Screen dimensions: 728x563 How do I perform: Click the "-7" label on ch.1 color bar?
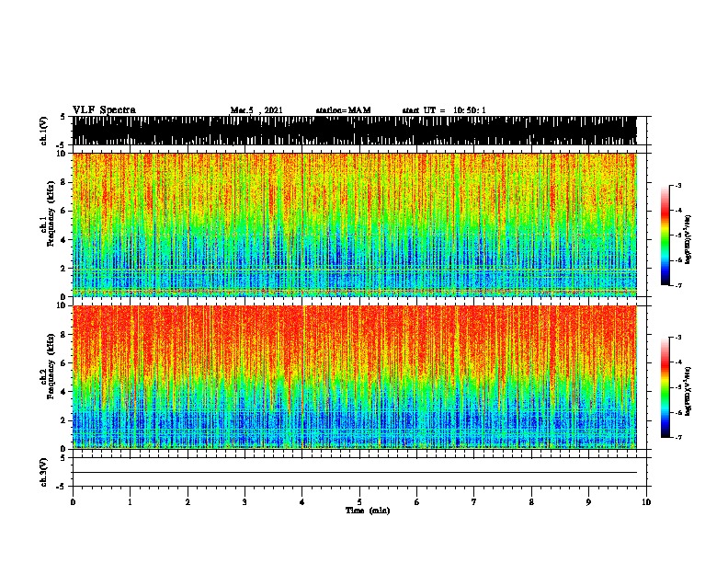[678, 285]
